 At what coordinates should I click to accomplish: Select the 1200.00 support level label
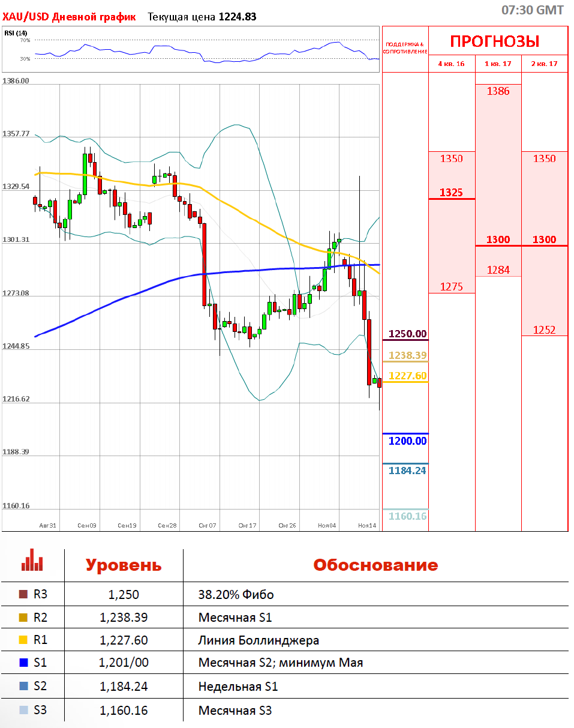coord(407,441)
